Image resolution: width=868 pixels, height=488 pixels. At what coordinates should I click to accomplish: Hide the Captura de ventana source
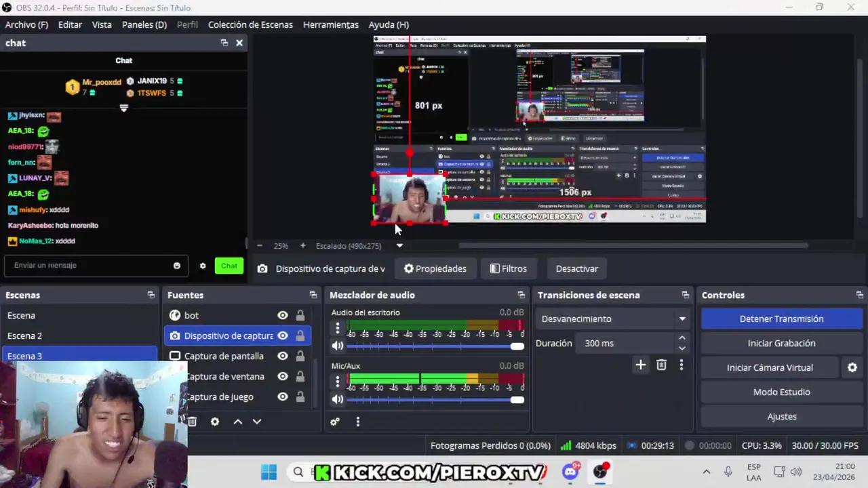coord(283,376)
